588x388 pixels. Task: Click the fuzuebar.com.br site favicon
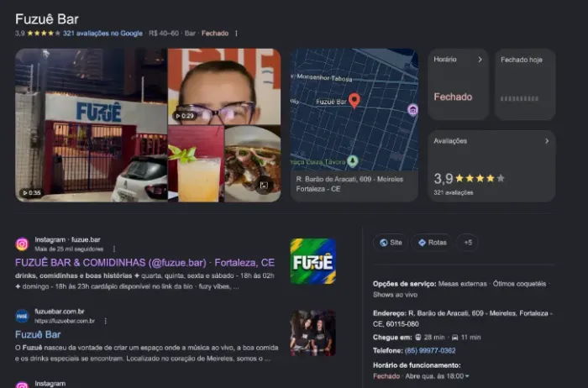[22, 316]
